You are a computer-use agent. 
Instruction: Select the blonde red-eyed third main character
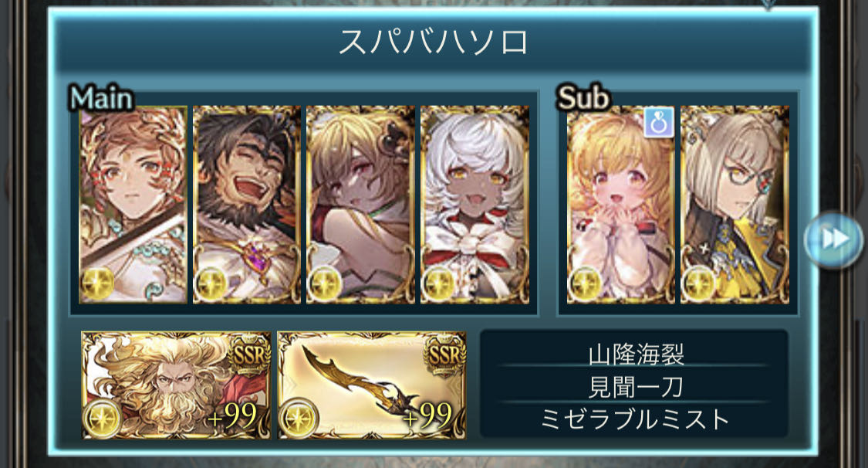pos(361,205)
